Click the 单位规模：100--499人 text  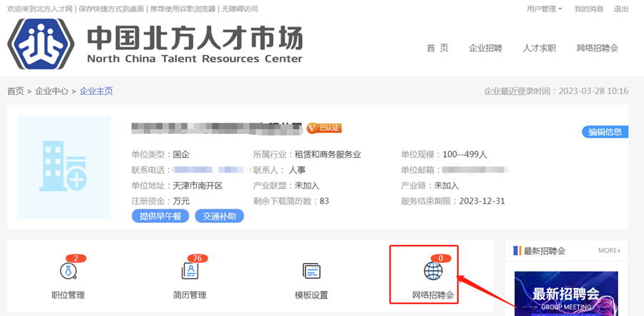tap(444, 155)
